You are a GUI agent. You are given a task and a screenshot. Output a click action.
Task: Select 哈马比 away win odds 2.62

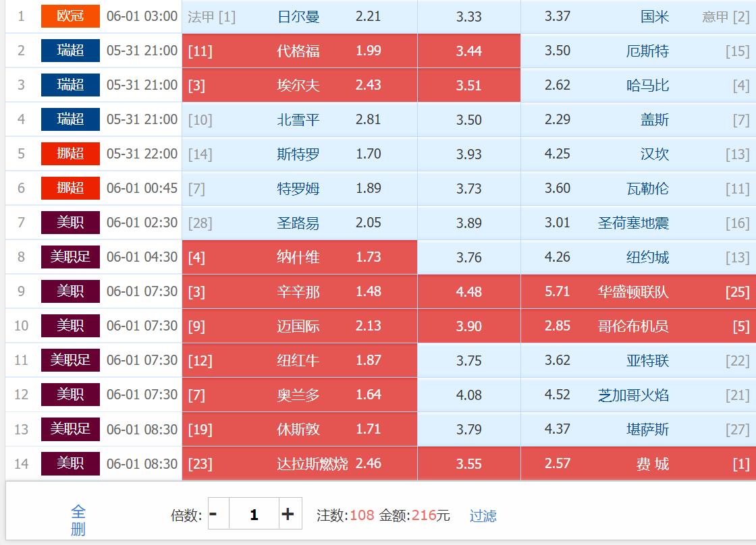click(x=639, y=85)
